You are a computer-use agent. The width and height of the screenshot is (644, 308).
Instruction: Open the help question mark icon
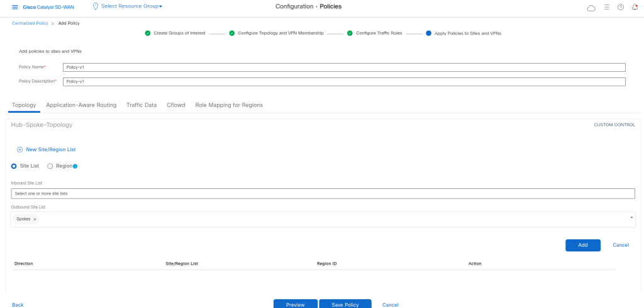point(621,7)
